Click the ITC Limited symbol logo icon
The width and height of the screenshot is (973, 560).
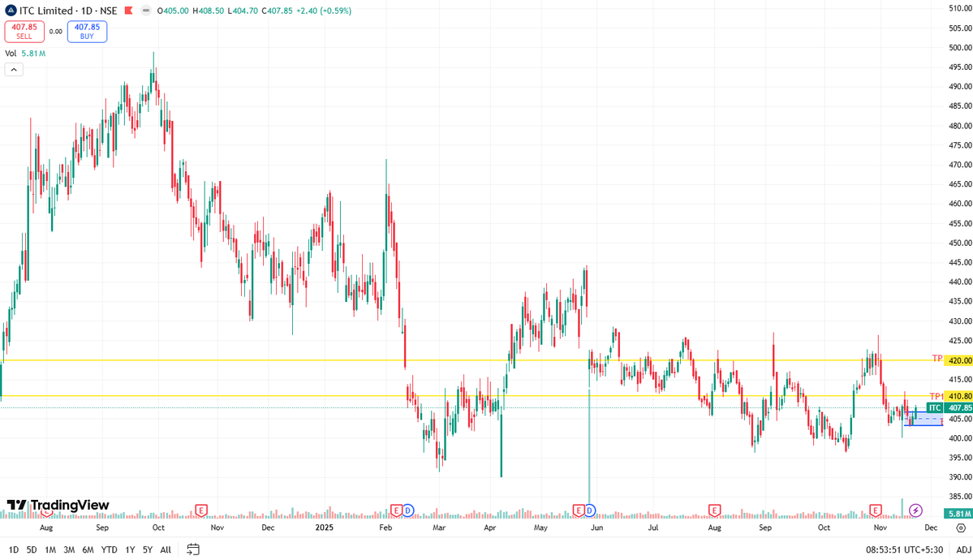[x=11, y=11]
